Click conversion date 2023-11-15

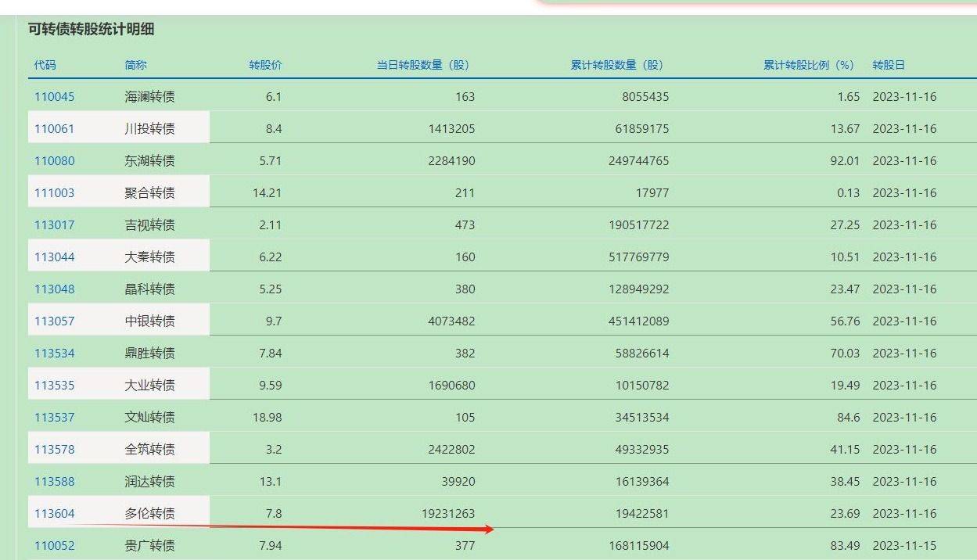(x=904, y=546)
